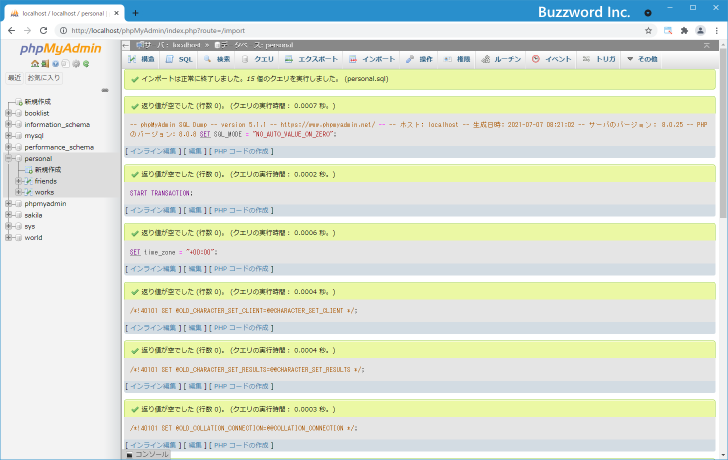The height and width of the screenshot is (460, 728).
Task: Open phpMyAdmin documentation help icon
Action: 55,64
